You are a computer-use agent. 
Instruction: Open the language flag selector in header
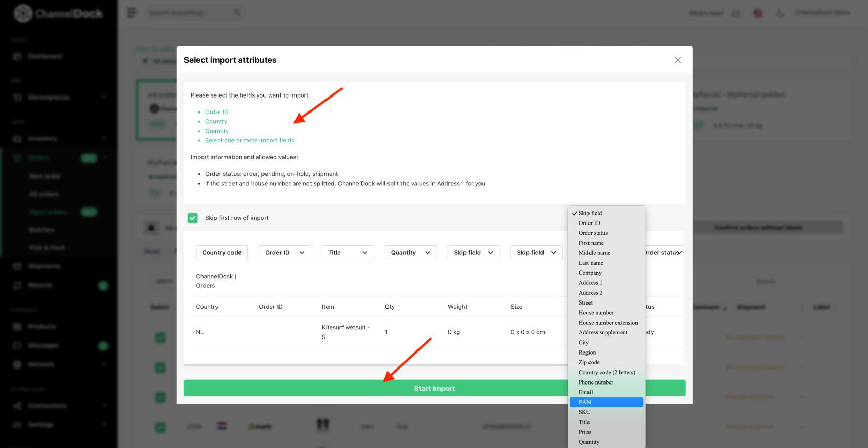758,13
